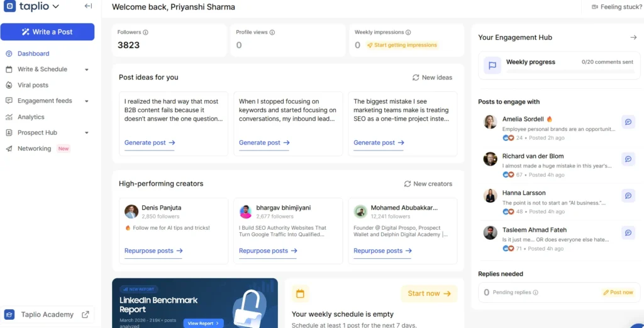Open Prospect Hub in the sidebar
Screen dimensions: 644x328
(x=37, y=132)
